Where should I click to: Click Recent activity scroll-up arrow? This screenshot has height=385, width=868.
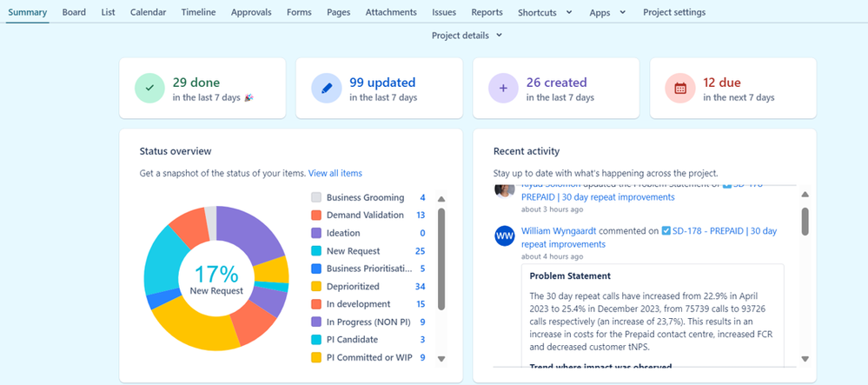click(x=805, y=195)
